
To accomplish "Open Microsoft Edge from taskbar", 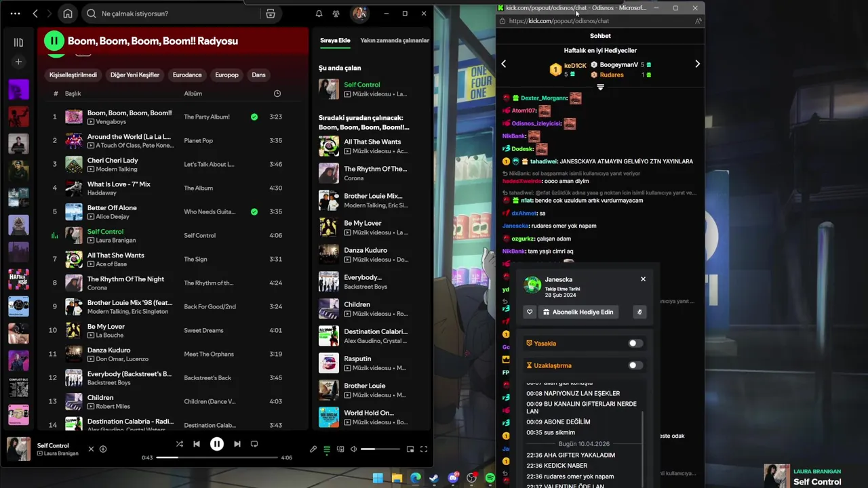I will click(415, 478).
